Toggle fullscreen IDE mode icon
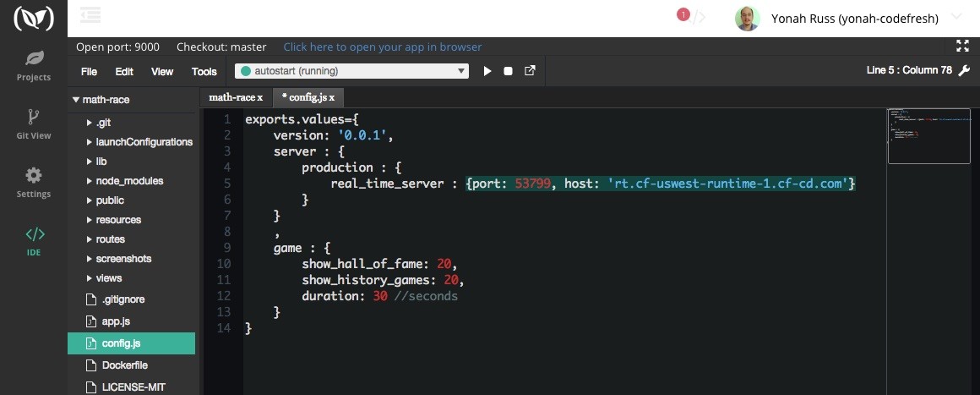Viewport: 980px width, 395px height. point(962,46)
